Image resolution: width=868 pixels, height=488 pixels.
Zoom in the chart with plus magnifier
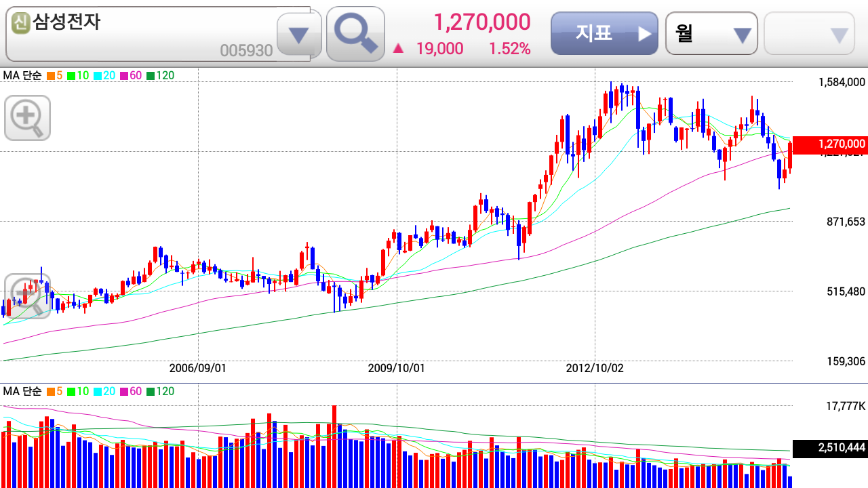[x=27, y=118]
